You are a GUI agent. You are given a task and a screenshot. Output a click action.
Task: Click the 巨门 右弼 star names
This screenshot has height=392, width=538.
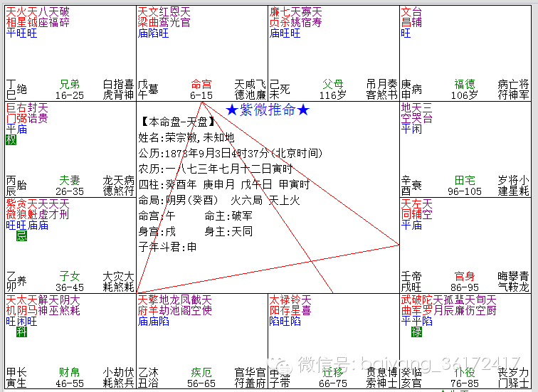click(x=16, y=113)
